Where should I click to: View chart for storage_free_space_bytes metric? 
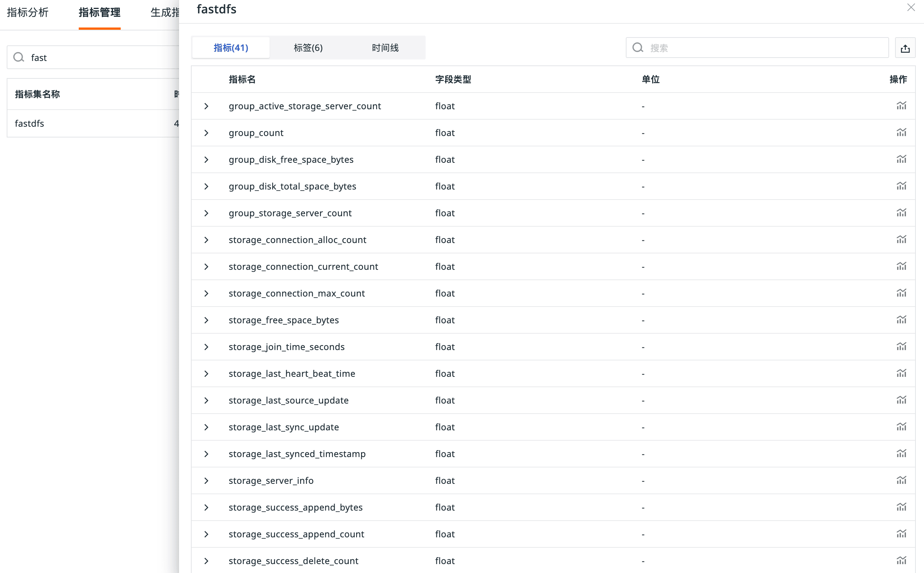(x=901, y=320)
